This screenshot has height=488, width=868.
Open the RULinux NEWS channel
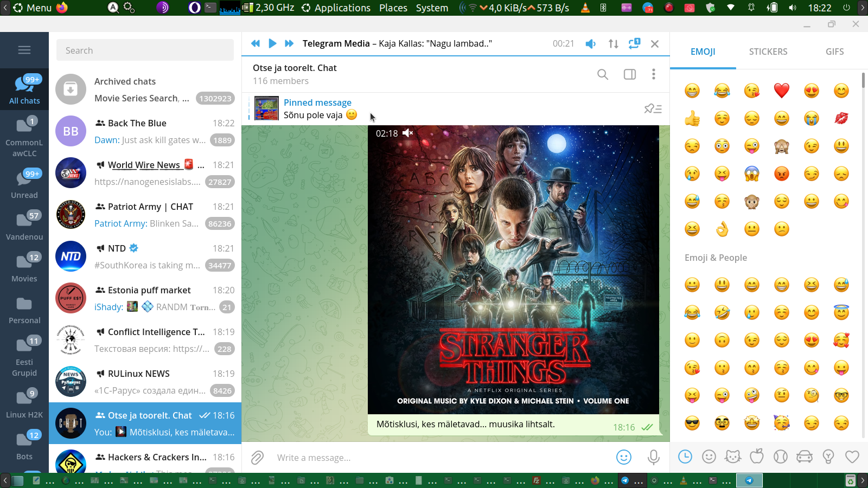pyautogui.click(x=145, y=382)
